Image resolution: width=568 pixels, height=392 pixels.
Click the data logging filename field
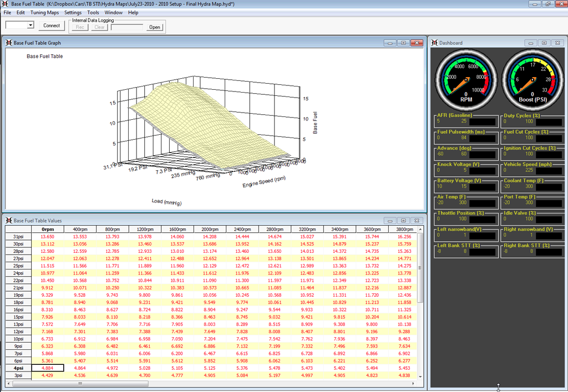[126, 27]
